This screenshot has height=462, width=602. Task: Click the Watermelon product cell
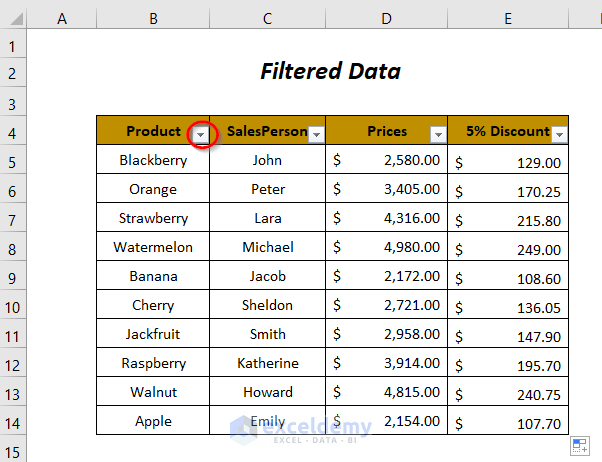[153, 247]
